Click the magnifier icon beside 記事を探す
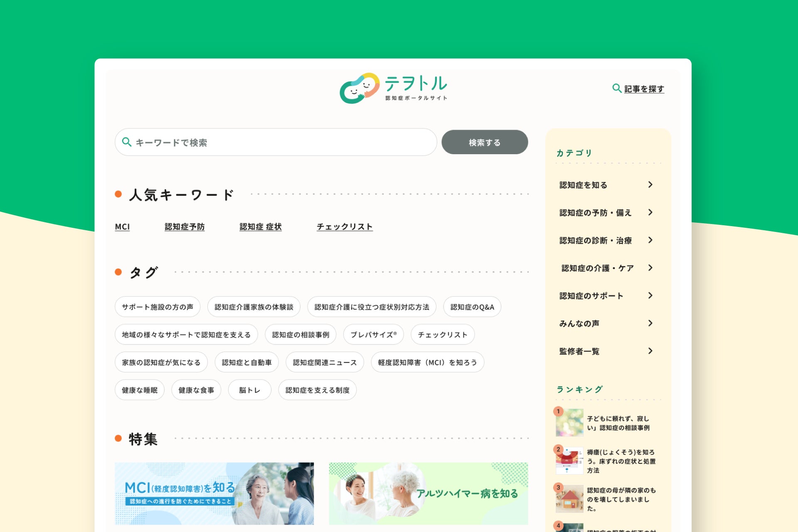Viewport: 798px width, 532px height. click(616, 88)
